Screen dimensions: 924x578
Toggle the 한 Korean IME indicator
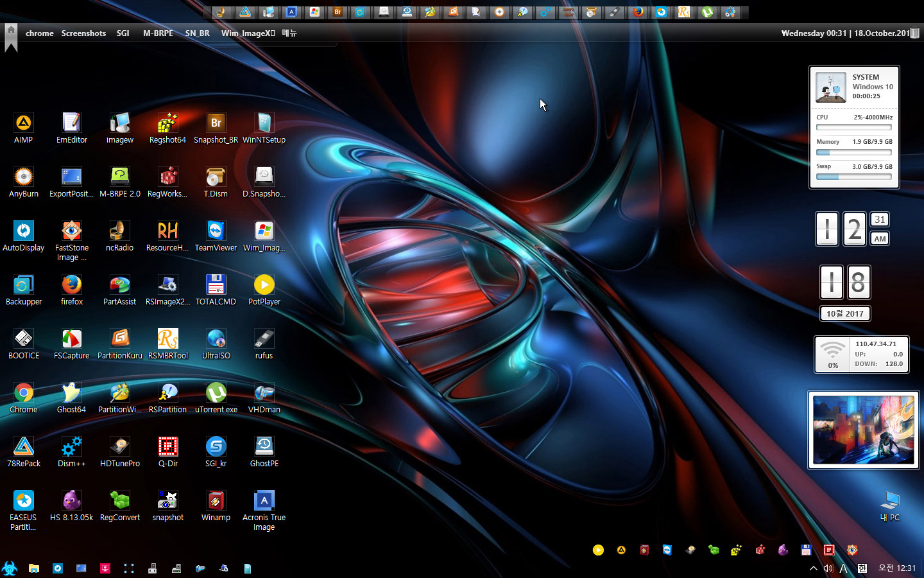click(x=862, y=568)
